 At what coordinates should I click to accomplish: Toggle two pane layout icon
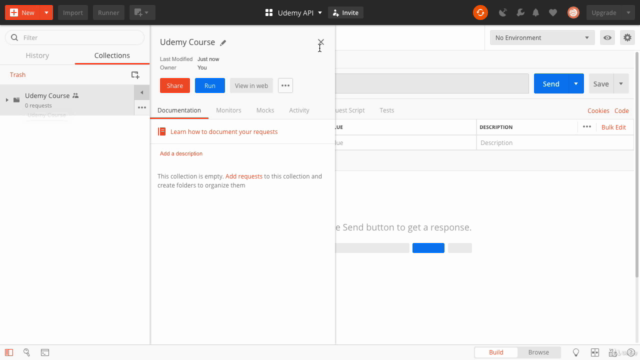(x=595, y=352)
